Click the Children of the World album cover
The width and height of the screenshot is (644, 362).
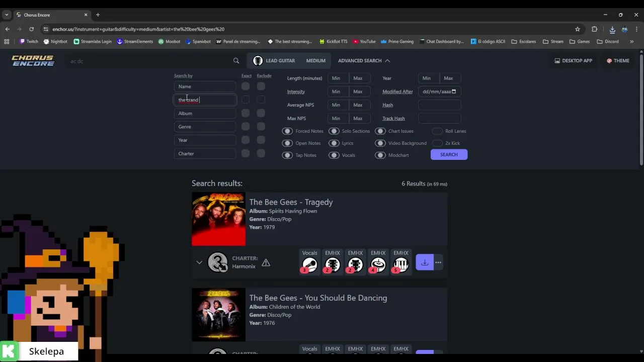[218, 315]
